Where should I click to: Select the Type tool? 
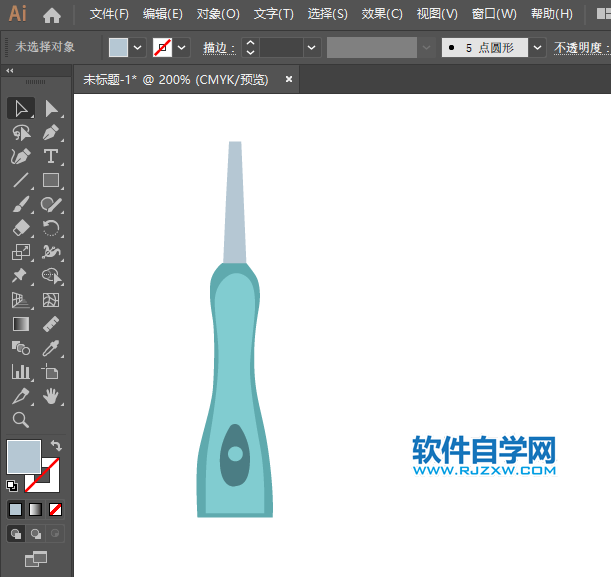[x=51, y=157]
